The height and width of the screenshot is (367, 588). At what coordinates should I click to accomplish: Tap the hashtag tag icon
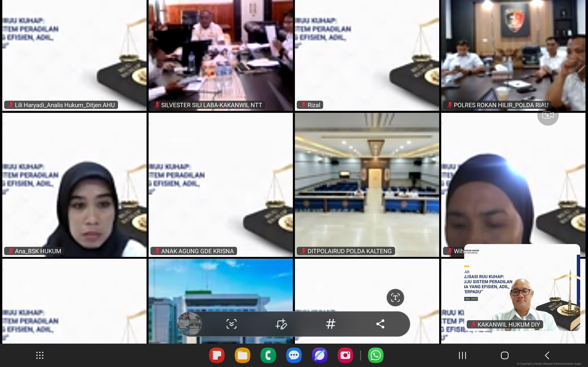(x=331, y=324)
